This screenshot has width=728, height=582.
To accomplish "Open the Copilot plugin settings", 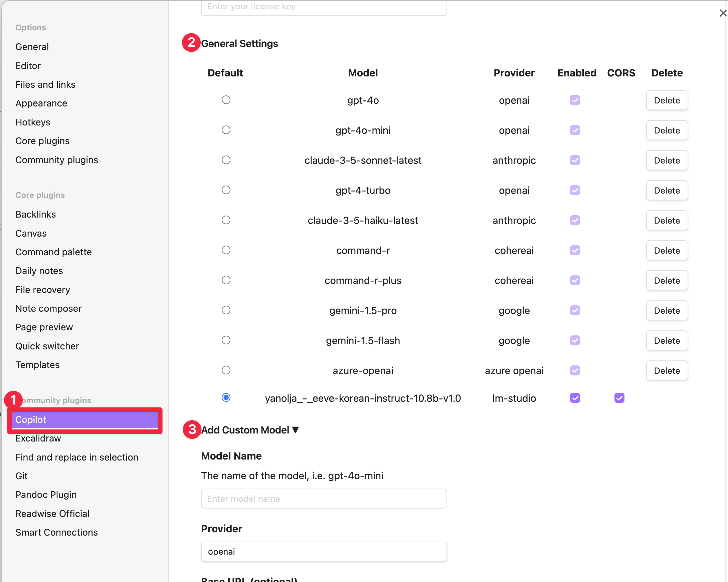I will 84,419.
